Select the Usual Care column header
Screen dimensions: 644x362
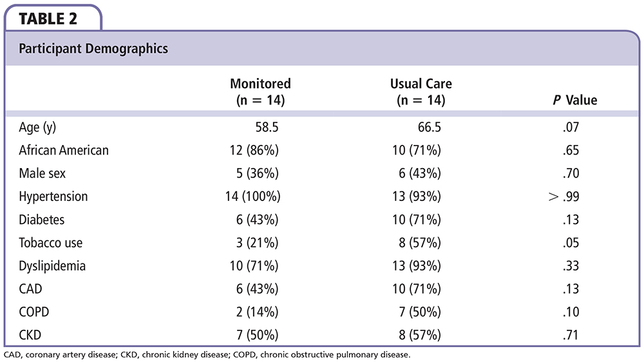pos(421,91)
